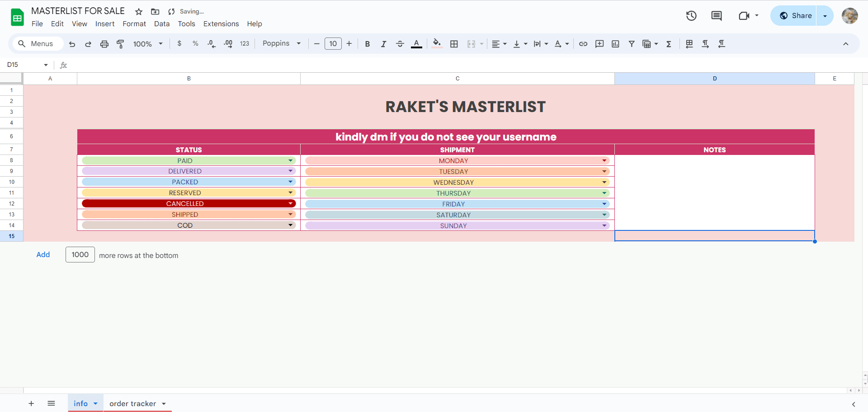Click Add link for more rows
Screen dimensions: 868x412
click(x=43, y=255)
